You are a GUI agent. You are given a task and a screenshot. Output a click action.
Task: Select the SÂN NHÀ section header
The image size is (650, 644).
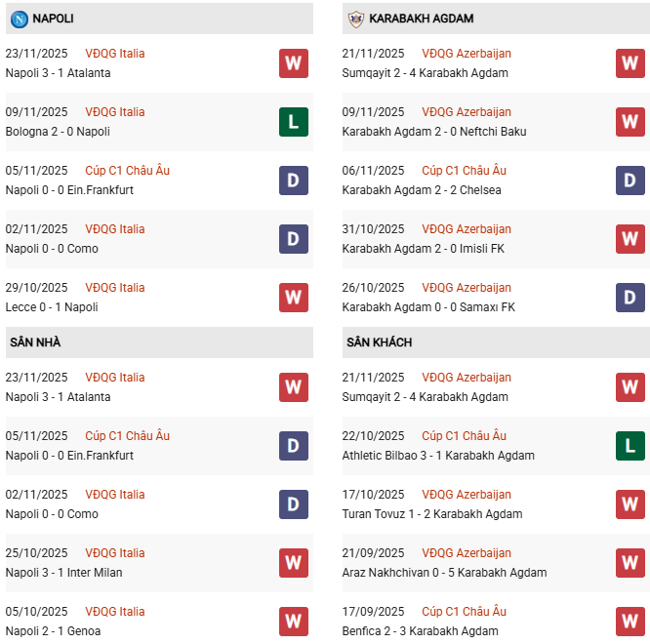[x=36, y=342]
